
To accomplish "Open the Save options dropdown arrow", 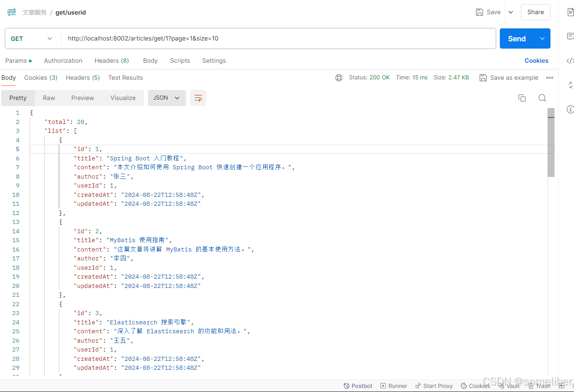I will tap(511, 12).
